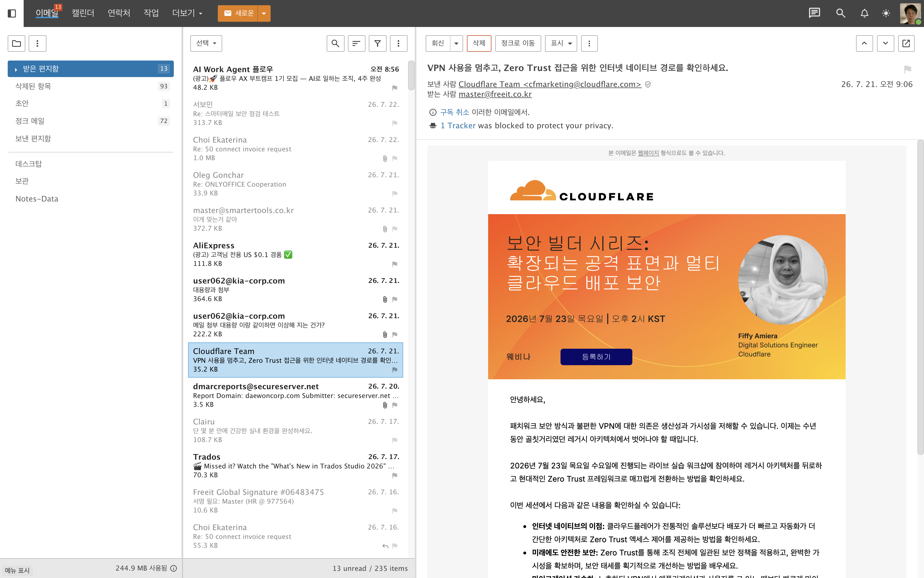
Task: Expand the 받은 편지함 folder arrow
Action: (x=16, y=69)
